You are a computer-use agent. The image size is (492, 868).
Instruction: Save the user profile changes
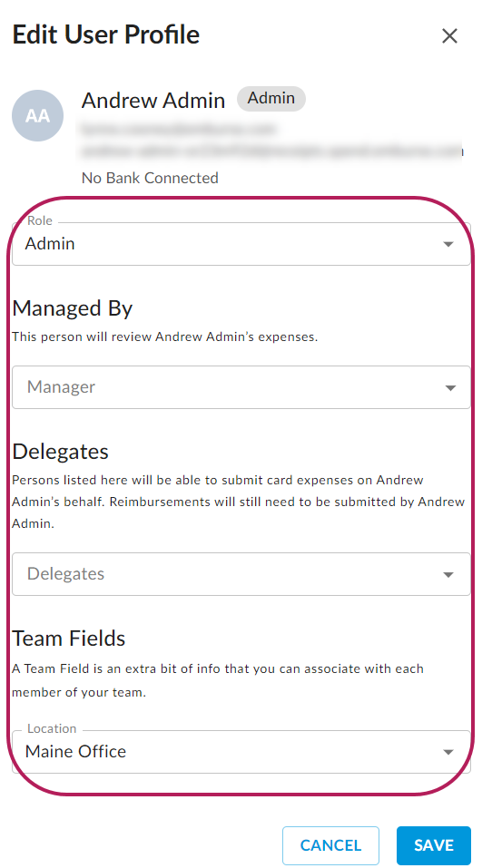coord(434,845)
